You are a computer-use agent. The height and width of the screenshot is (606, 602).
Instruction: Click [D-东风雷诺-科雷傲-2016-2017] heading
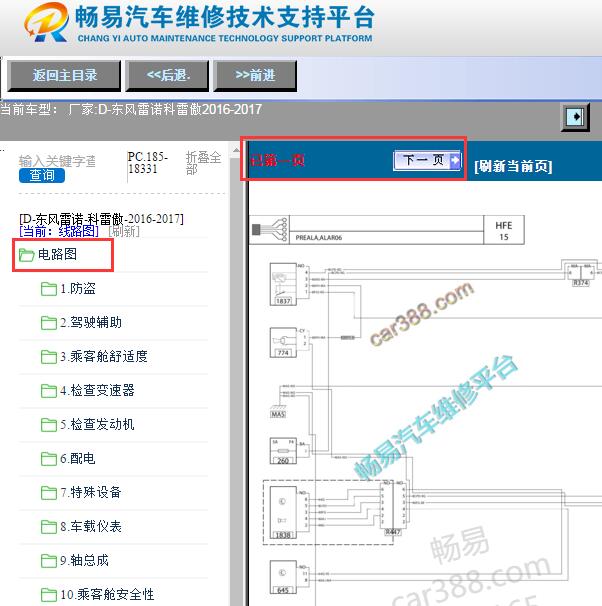[x=101, y=219]
